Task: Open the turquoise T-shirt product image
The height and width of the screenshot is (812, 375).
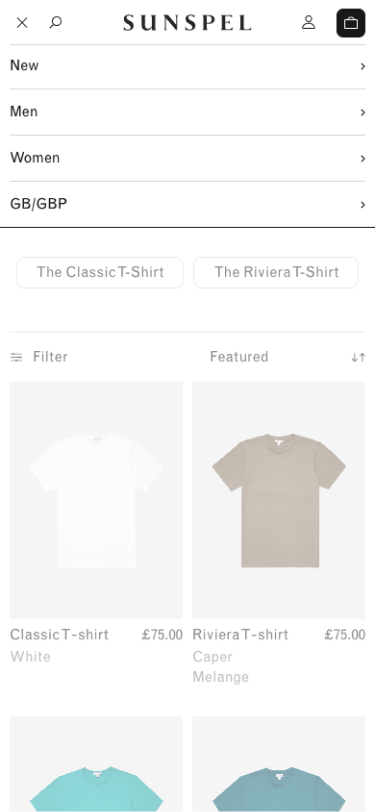Action: coord(96,764)
